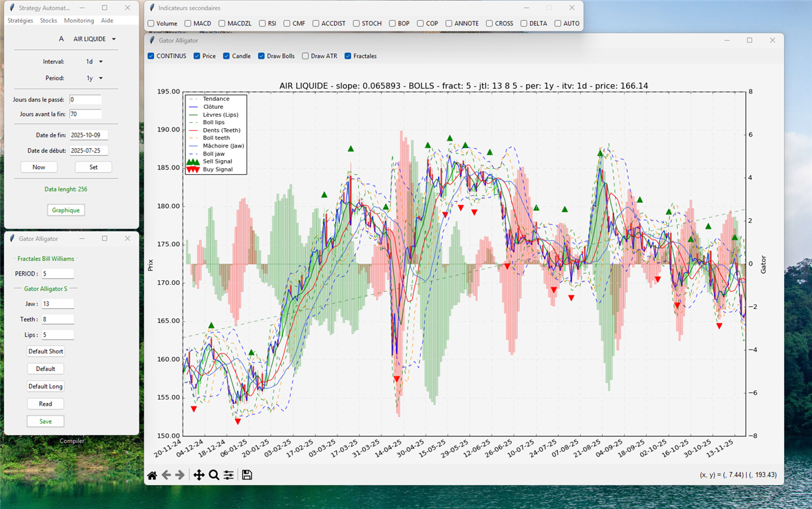
Task: Click the Graphique button
Action: coord(65,210)
